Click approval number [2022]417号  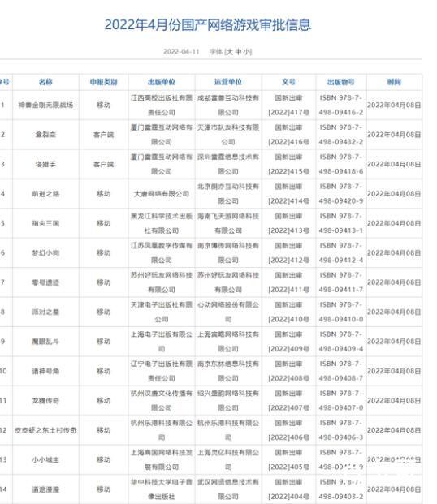click(x=288, y=113)
